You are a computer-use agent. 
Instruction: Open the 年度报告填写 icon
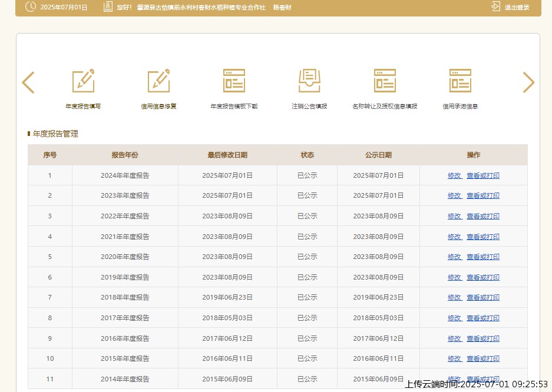tap(83, 81)
